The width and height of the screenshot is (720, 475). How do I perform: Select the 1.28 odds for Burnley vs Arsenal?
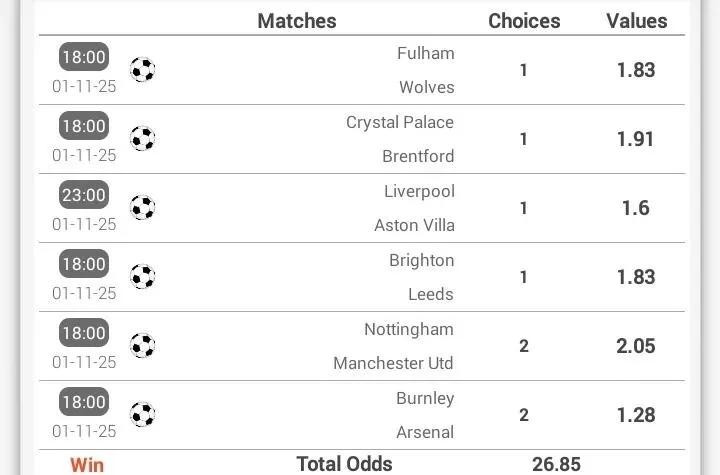click(x=636, y=415)
